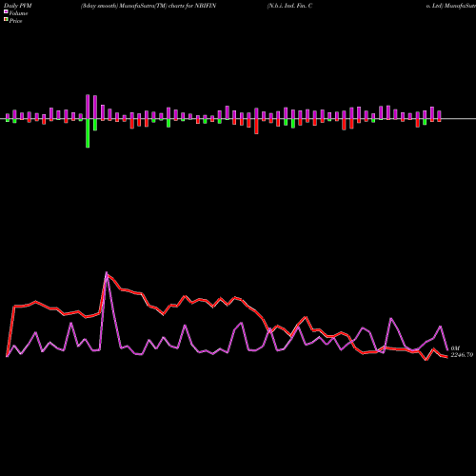Click the Volume legend color swatch
The height and width of the screenshot is (476, 476).
click(6, 11)
